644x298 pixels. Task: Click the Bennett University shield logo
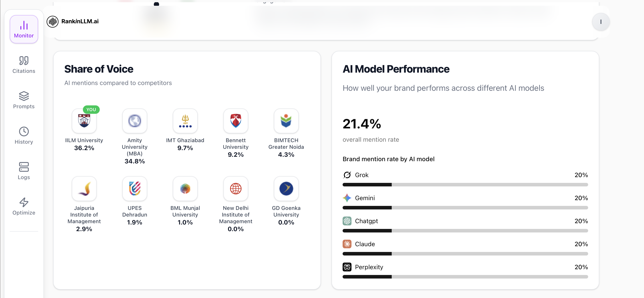click(236, 121)
